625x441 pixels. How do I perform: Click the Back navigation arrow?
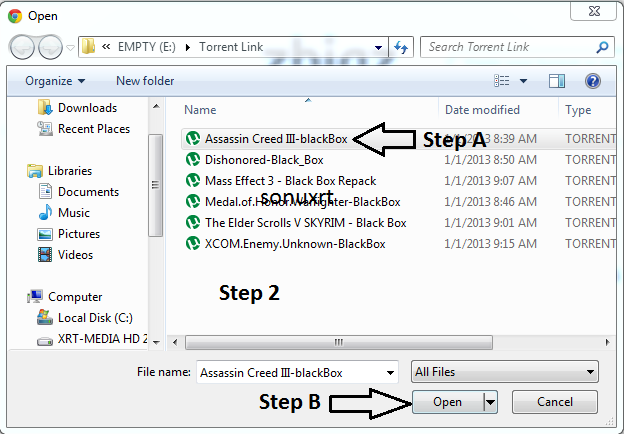21,47
